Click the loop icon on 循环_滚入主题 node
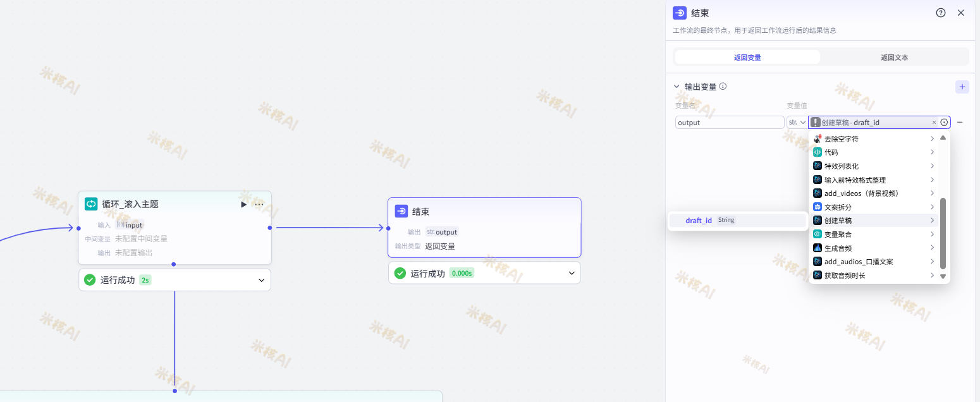The image size is (980, 402). (x=91, y=204)
